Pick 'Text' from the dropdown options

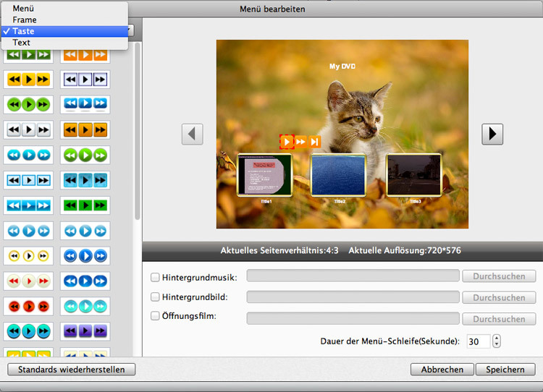click(x=22, y=43)
